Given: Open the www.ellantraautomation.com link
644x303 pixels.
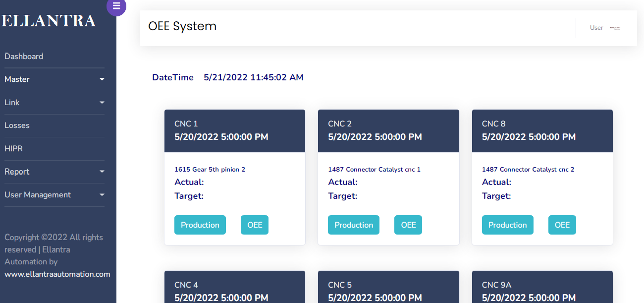Looking at the screenshot, I should click(57, 274).
